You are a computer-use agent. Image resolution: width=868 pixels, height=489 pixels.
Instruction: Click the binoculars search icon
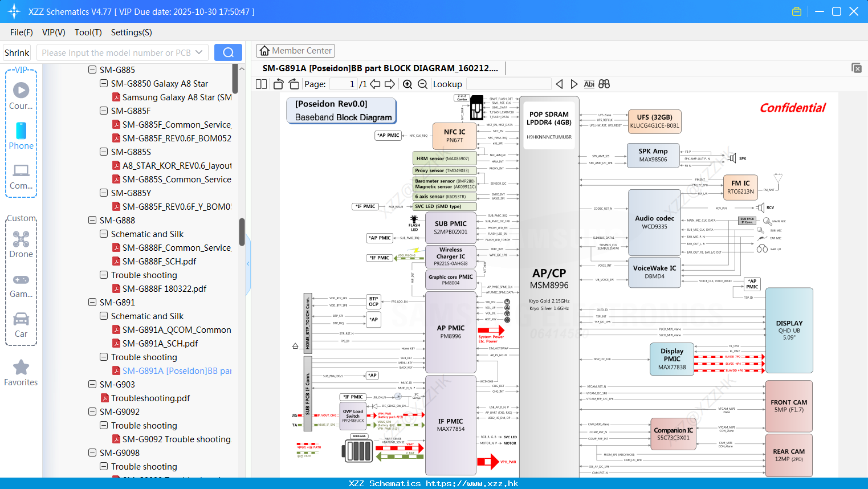pyautogui.click(x=604, y=84)
